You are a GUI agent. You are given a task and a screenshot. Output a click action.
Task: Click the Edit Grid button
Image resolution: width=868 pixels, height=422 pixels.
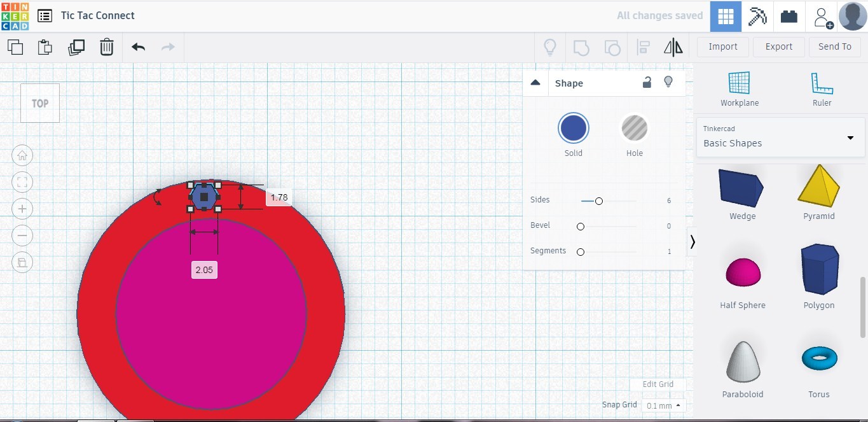pyautogui.click(x=658, y=384)
